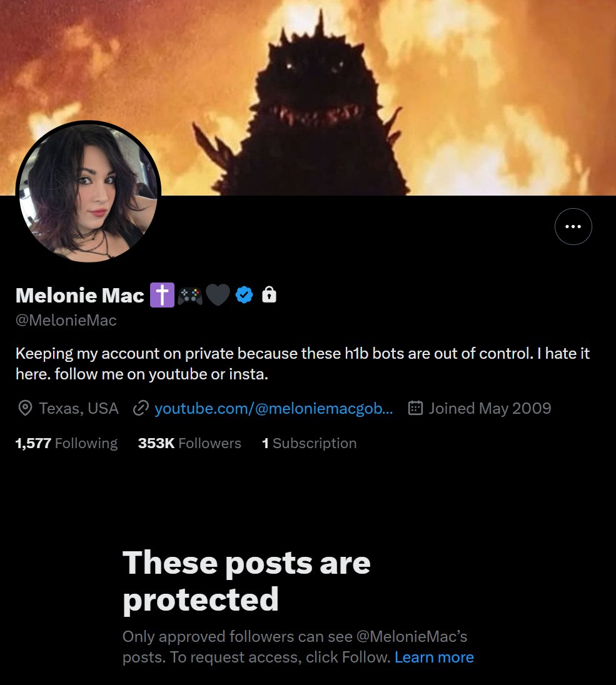Click the purple cross emoji beside name
Image resolution: width=616 pixels, height=685 pixels.
click(x=162, y=295)
